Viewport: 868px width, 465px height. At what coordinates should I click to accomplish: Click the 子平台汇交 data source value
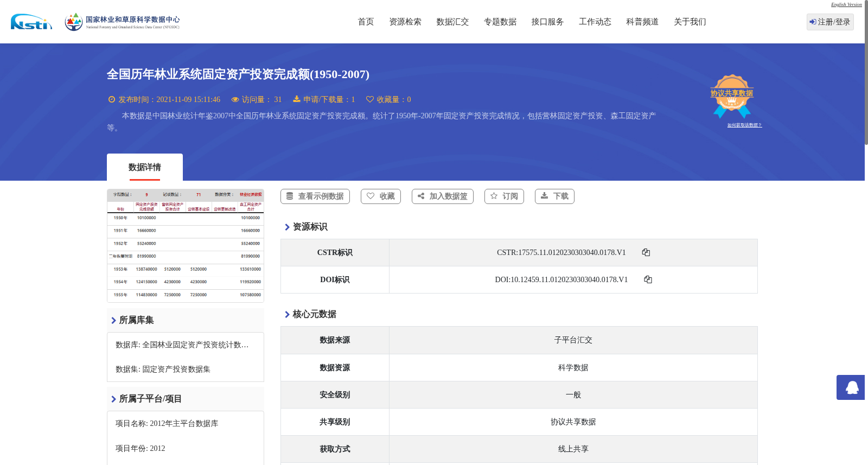pos(573,340)
